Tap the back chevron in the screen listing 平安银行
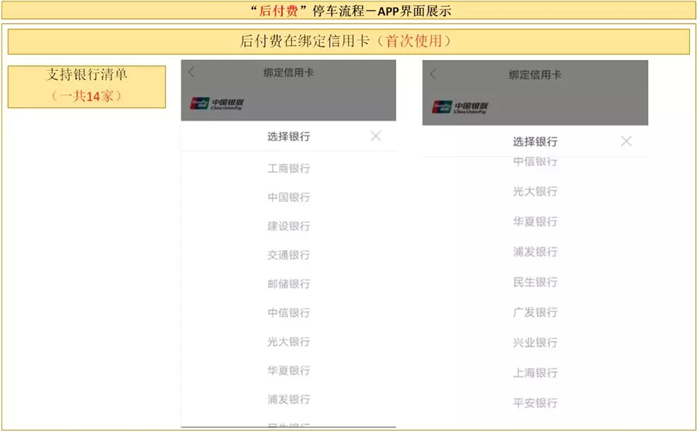700x432 pixels. 433,74
